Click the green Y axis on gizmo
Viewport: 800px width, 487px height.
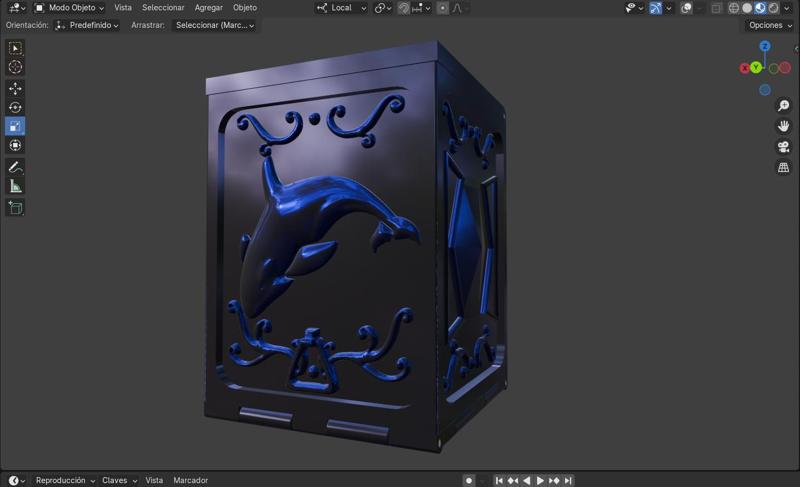(756, 67)
